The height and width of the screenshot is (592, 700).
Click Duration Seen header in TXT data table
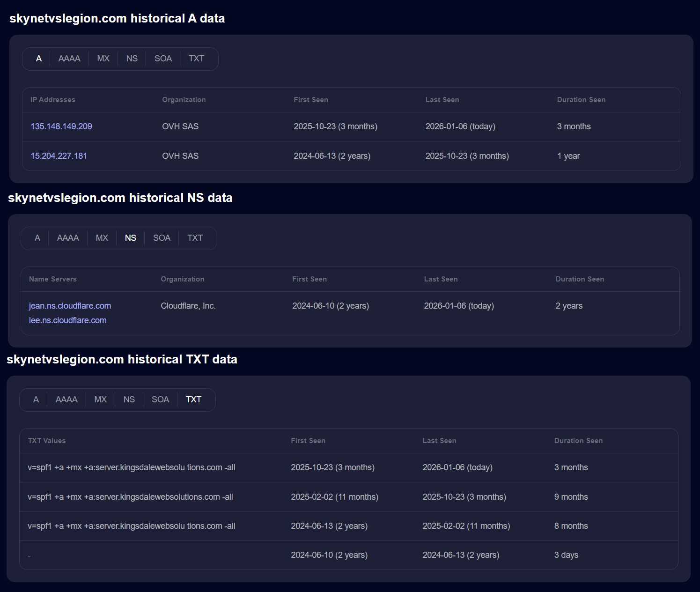click(x=578, y=441)
